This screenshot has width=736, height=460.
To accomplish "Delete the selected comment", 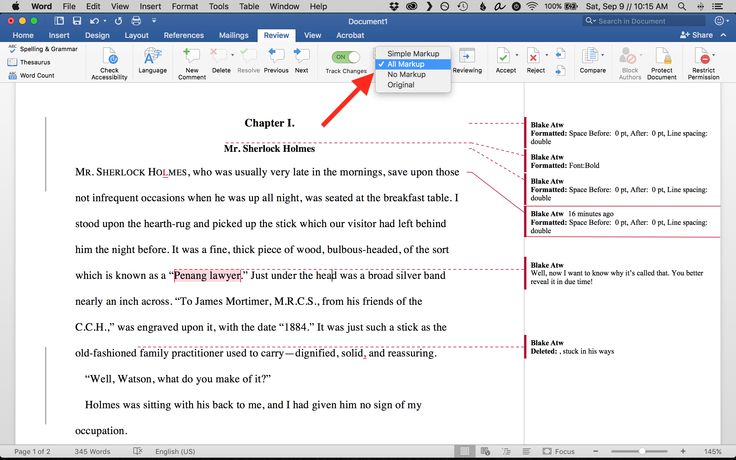I will coord(219,60).
